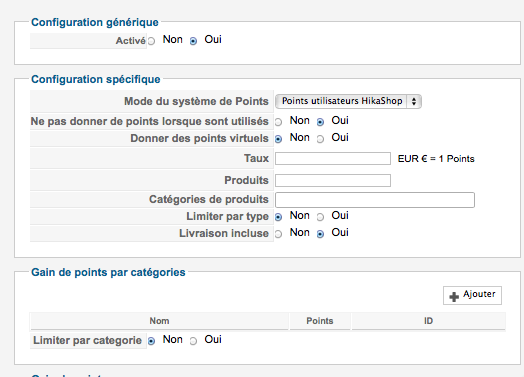The image size is (524, 377).
Task: Set Activé to Oui
Action: coord(193,41)
